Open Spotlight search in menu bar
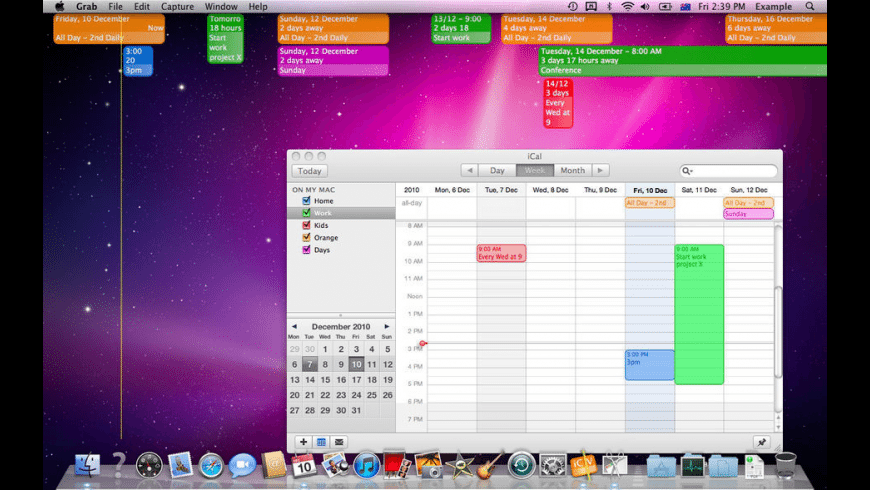Screen dimensions: 870x490 pos(810,7)
